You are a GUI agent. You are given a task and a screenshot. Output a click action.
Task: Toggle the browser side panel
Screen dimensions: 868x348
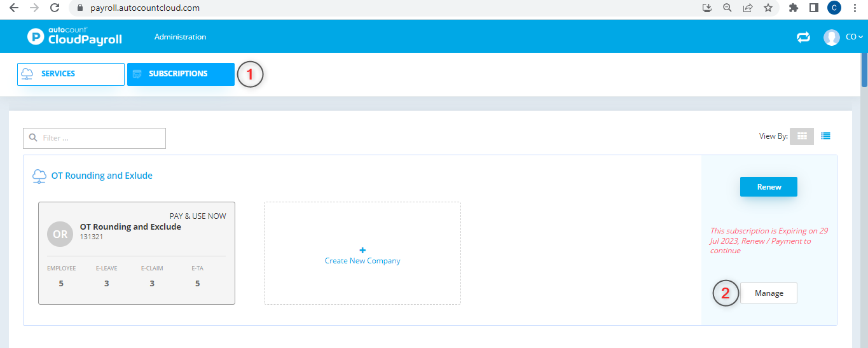pyautogui.click(x=813, y=8)
